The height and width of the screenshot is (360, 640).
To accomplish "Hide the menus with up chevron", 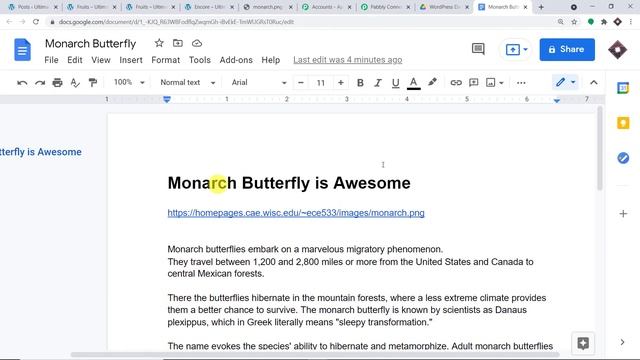I will tap(593, 82).
